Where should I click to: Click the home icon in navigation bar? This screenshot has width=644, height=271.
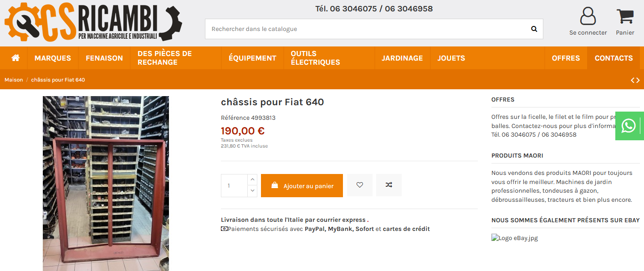click(15, 58)
